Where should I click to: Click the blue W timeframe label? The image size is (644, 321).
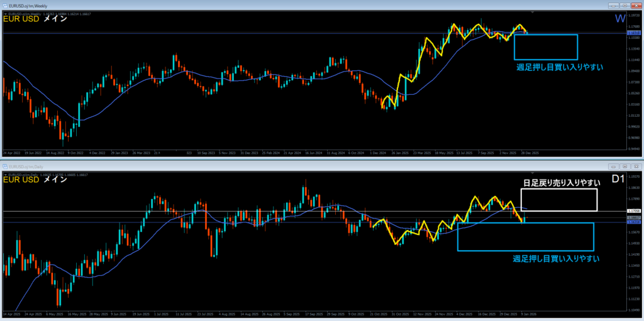pos(619,19)
